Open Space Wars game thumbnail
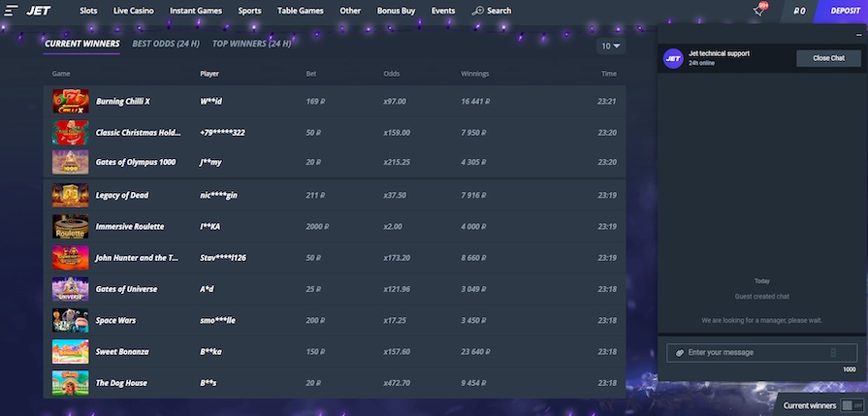 (70, 320)
